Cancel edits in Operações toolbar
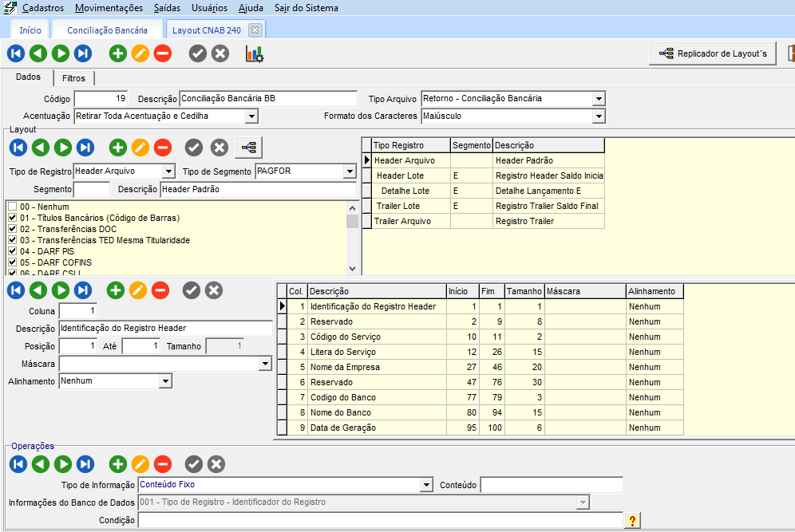Image resolution: width=795 pixels, height=532 pixels. coord(216,464)
